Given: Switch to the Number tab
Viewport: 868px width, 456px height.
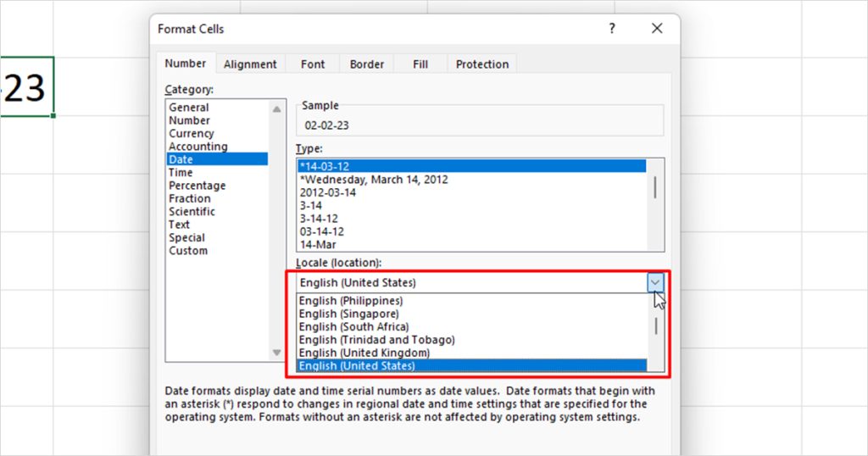Looking at the screenshot, I should pyautogui.click(x=186, y=64).
